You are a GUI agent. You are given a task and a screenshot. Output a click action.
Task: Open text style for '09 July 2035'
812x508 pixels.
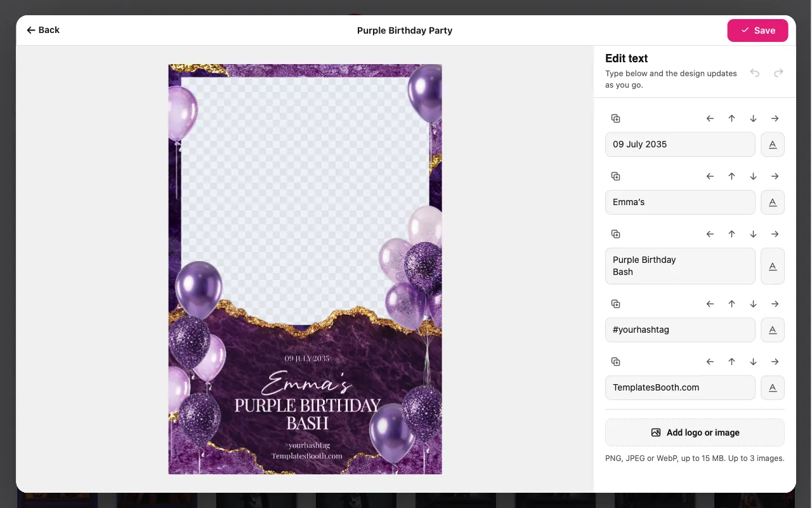773,144
